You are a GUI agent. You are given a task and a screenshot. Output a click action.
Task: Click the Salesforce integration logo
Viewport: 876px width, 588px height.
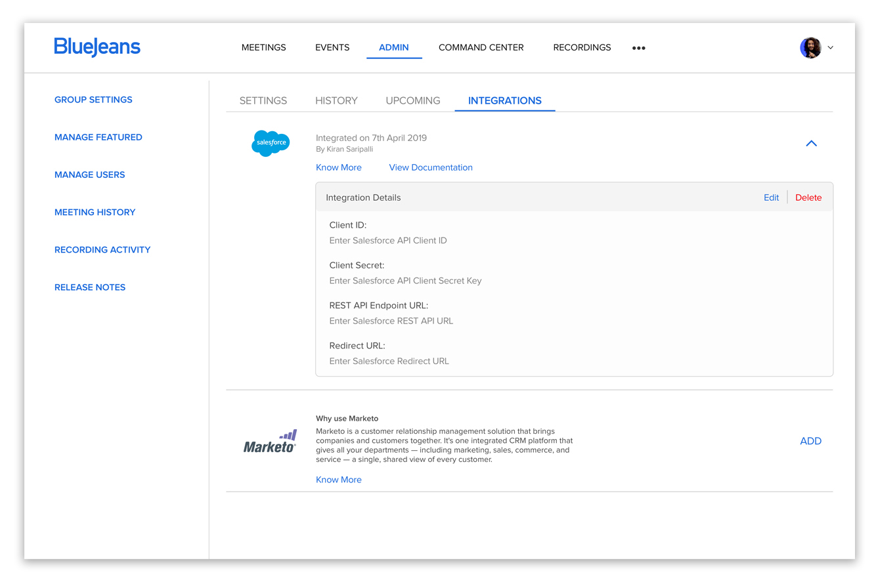coord(271,143)
